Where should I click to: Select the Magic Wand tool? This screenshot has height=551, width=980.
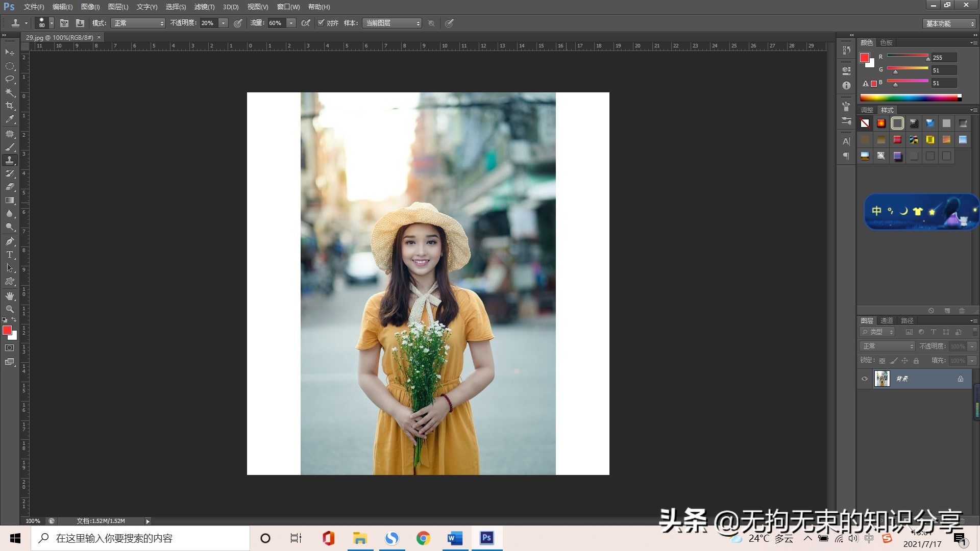click(x=10, y=92)
